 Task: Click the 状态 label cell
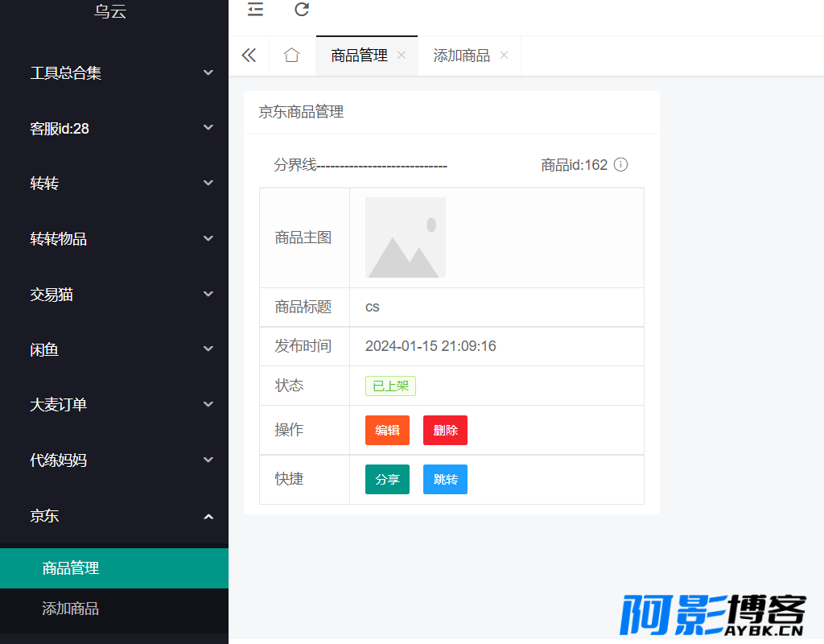point(304,386)
